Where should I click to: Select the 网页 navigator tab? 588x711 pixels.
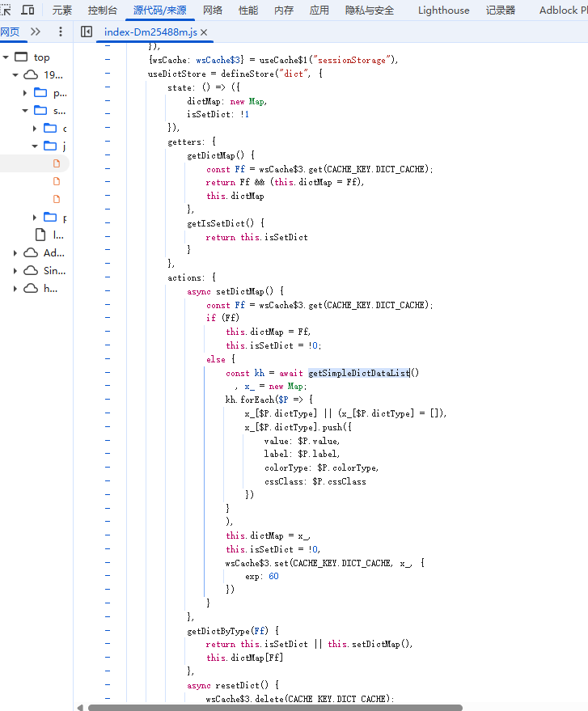point(10,32)
